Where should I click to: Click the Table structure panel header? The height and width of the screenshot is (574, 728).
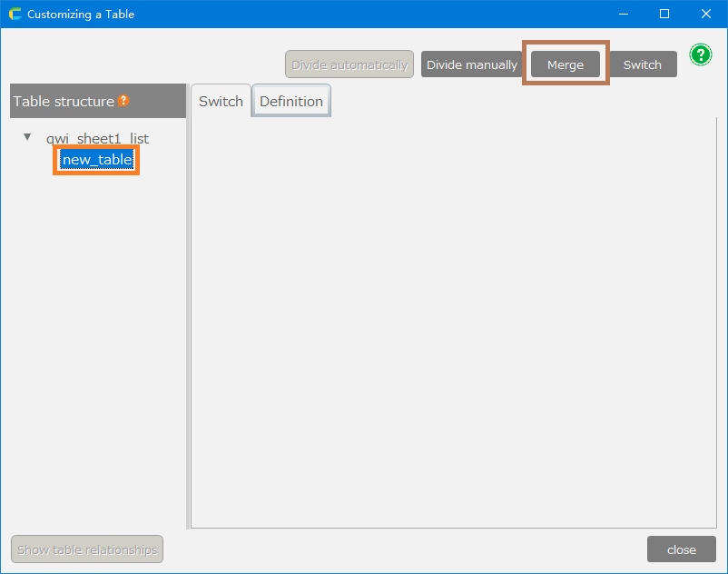point(64,101)
